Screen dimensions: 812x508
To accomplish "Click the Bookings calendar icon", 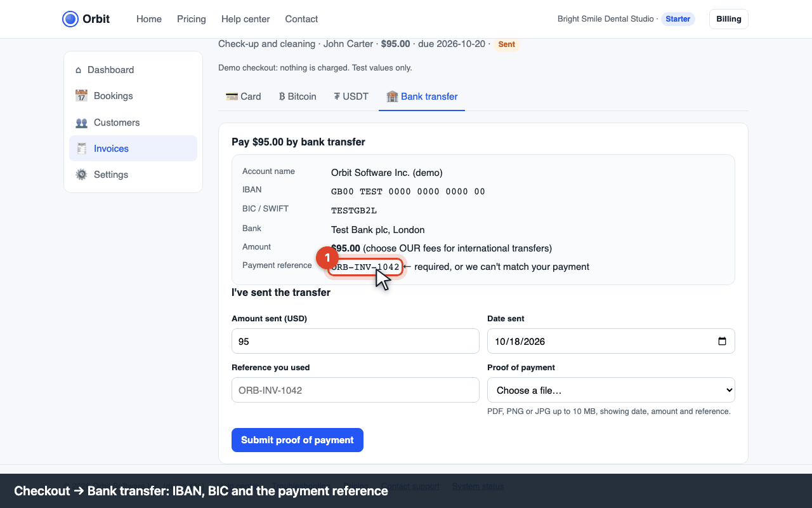I will 81,96.
